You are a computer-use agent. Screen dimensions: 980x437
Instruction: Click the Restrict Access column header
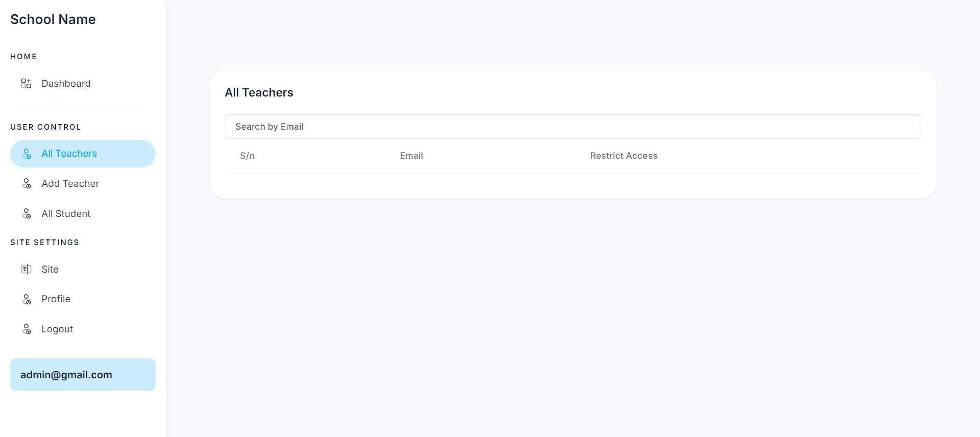coord(624,156)
